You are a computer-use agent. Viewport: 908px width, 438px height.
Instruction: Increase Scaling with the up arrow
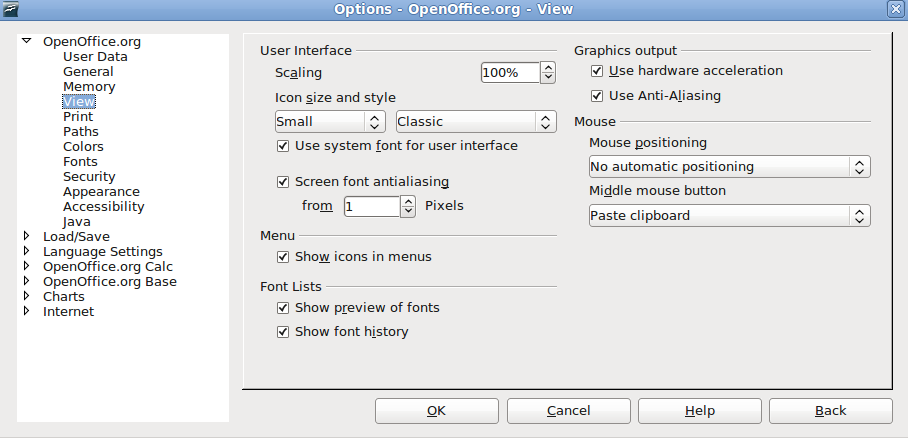click(548, 67)
